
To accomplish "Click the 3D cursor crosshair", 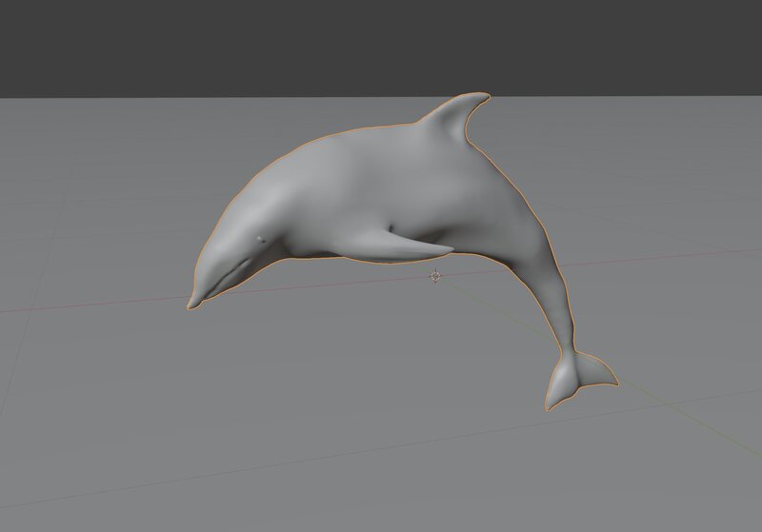I will pos(435,276).
